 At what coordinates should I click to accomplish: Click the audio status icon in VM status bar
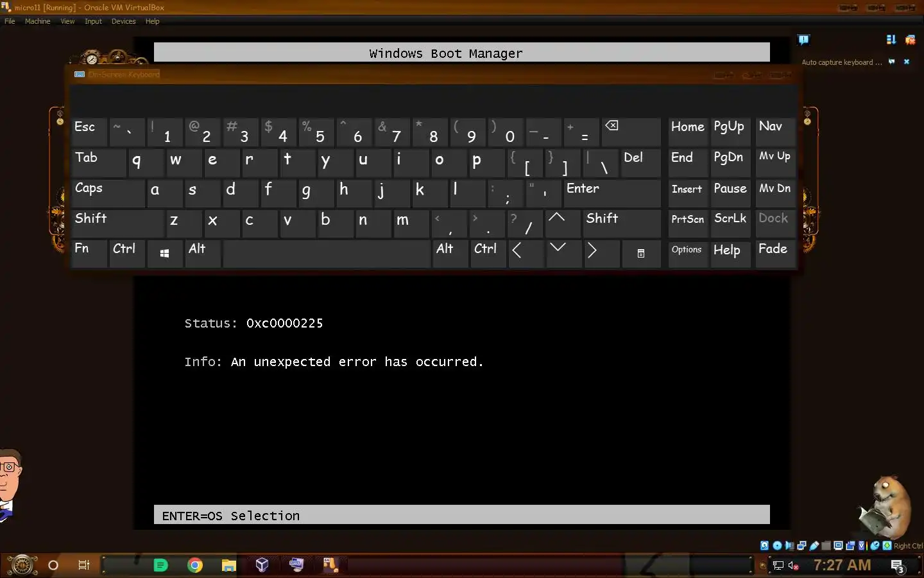(x=789, y=546)
